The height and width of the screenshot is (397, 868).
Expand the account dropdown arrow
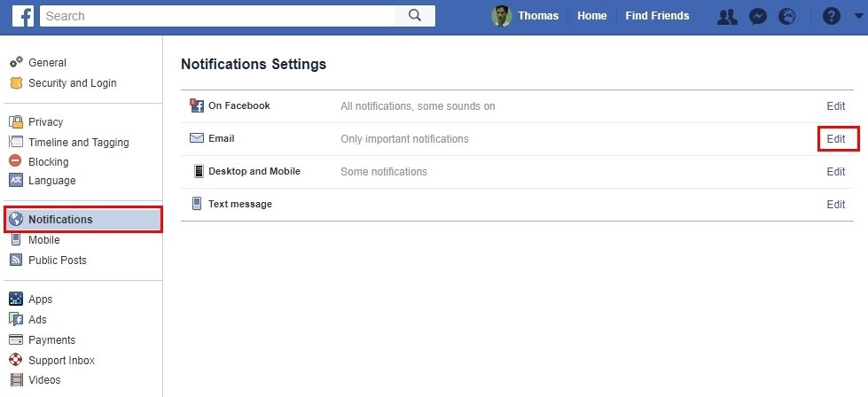pos(858,16)
